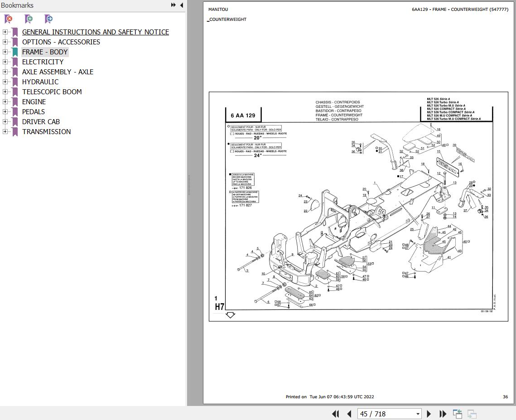Expand AXLE ASSEMBLY - AXLE node
Screen dimensions: 516x420
5,72
